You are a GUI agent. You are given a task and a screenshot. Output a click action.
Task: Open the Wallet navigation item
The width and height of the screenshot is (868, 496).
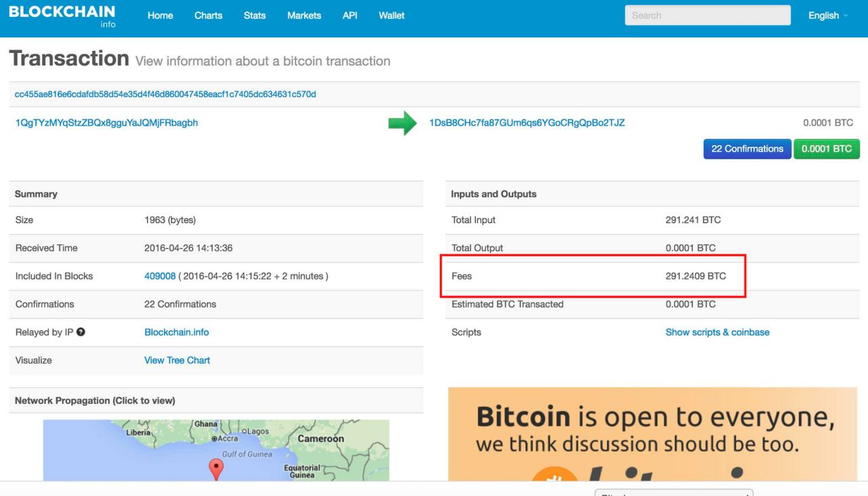tap(391, 16)
